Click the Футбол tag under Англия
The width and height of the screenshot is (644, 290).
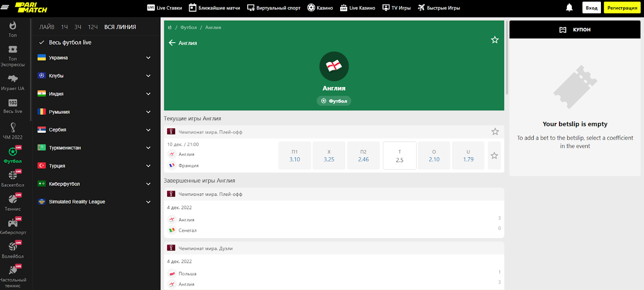[x=334, y=101]
